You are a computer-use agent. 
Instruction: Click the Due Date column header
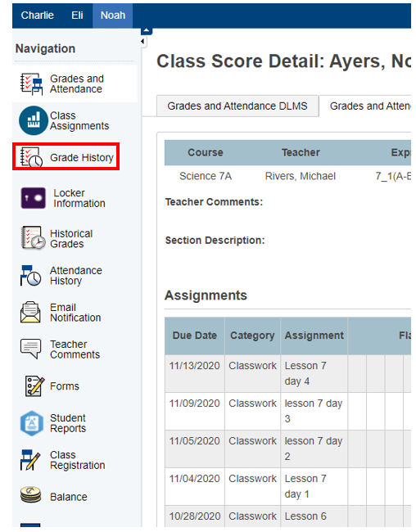coord(195,336)
